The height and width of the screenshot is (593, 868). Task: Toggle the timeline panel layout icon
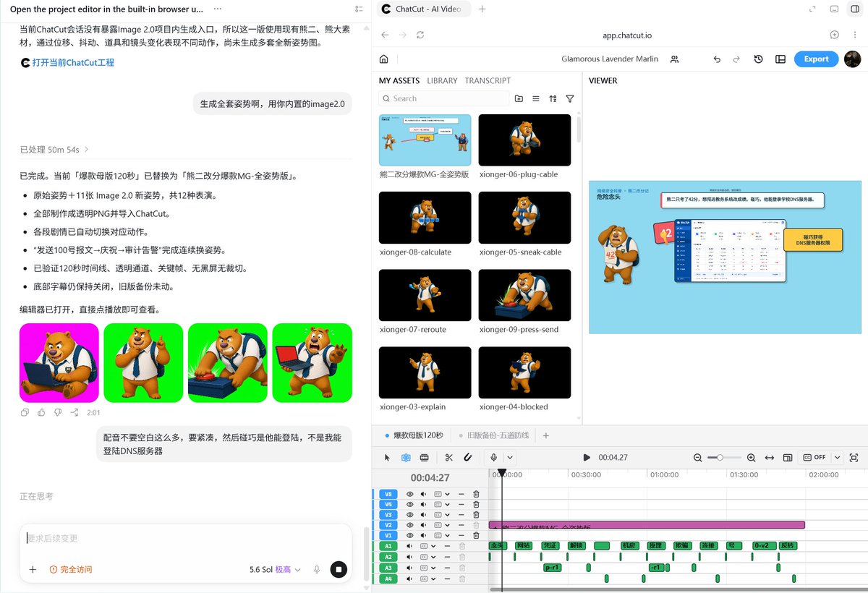click(x=788, y=458)
